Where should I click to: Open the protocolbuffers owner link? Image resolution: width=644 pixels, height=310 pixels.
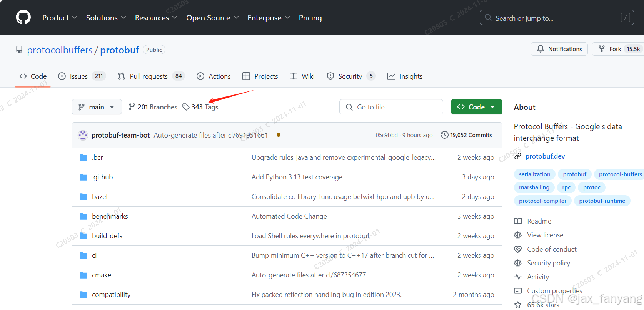[x=60, y=50]
